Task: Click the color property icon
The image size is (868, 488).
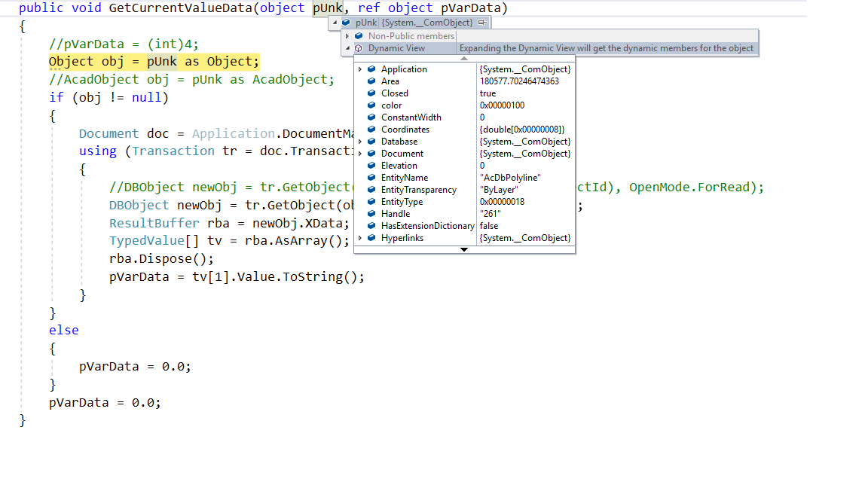Action: click(371, 105)
